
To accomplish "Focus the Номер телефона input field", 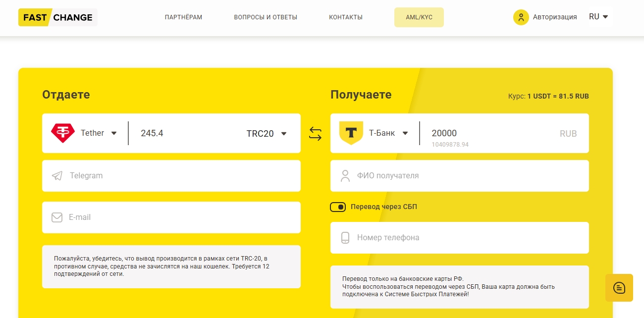I will 460,238.
